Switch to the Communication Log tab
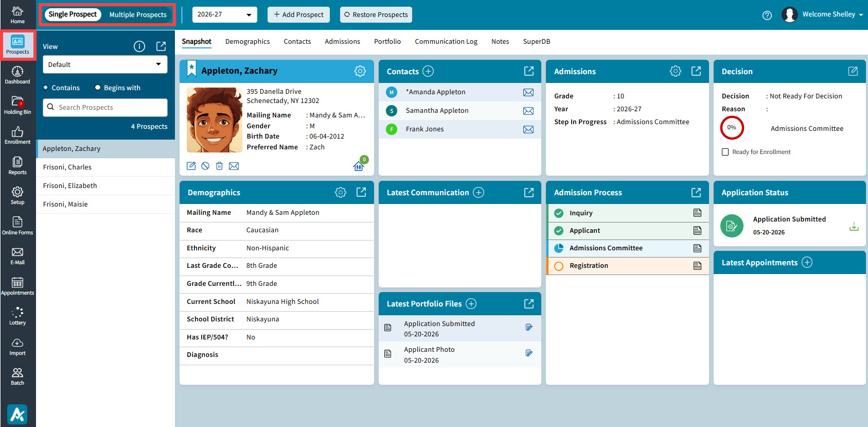Image resolution: width=868 pixels, height=427 pixels. 446,42
